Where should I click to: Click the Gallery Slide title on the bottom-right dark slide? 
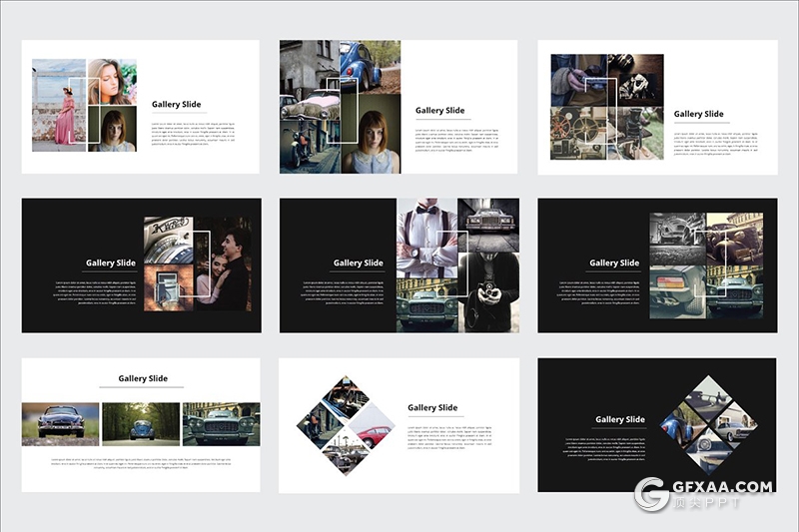coord(620,419)
